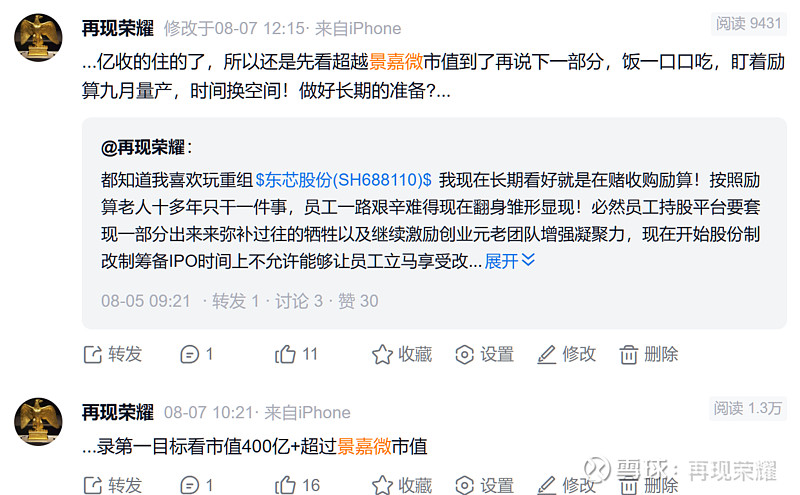Open settings gear icon on first post
This screenshot has height=495, width=800.
[464, 354]
